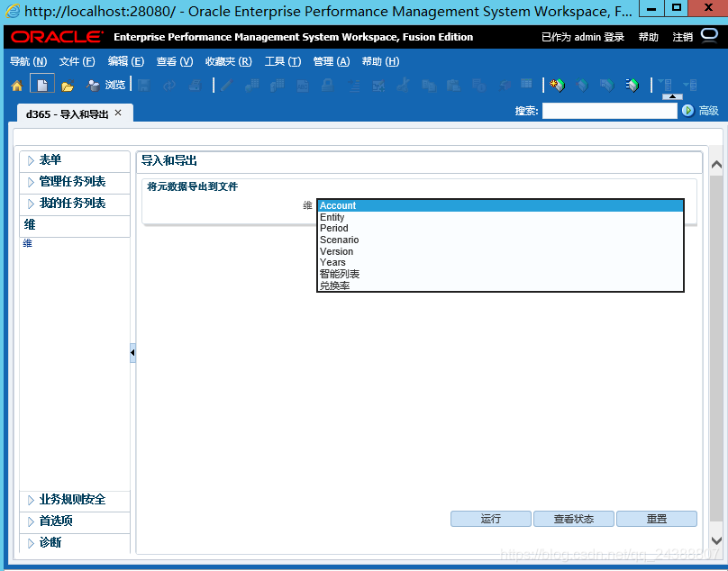Viewport: 728px width, 571px height.
Task: Select Account in the dimension list
Action: pyautogui.click(x=501, y=205)
